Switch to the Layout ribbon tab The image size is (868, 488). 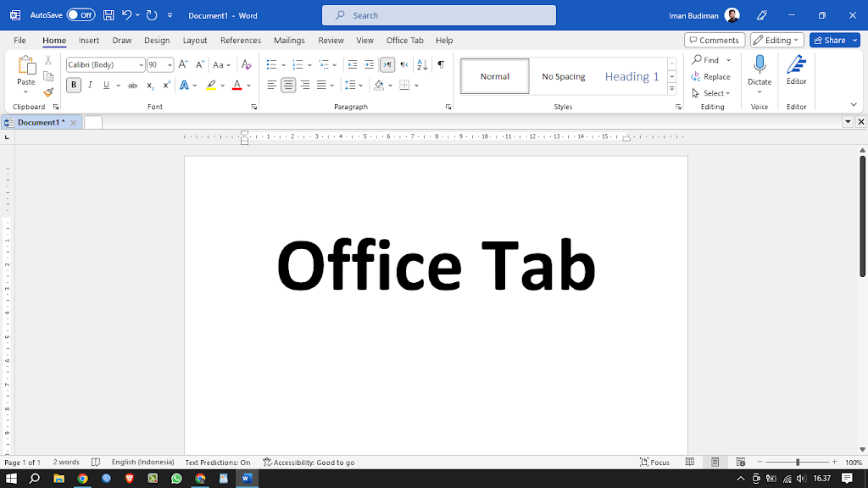[x=195, y=41]
